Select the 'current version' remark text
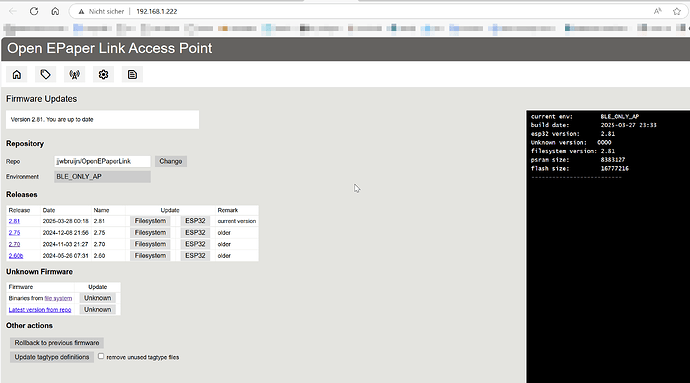The image size is (690, 383). tap(237, 221)
